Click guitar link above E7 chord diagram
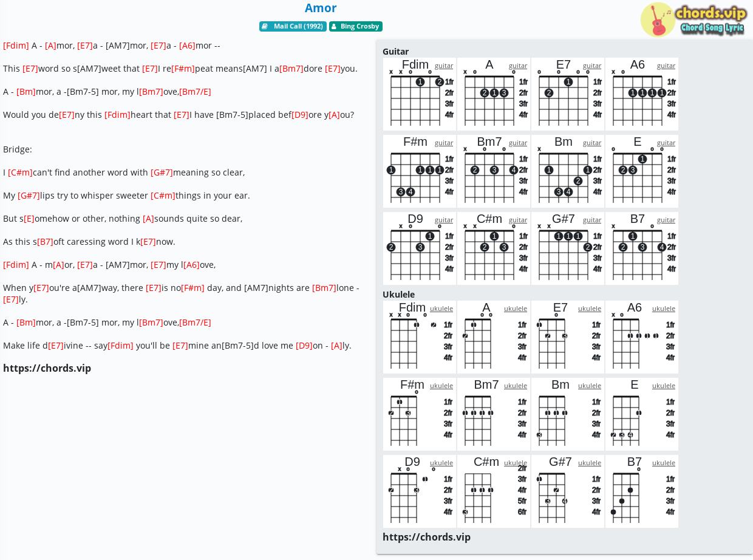 pos(592,66)
